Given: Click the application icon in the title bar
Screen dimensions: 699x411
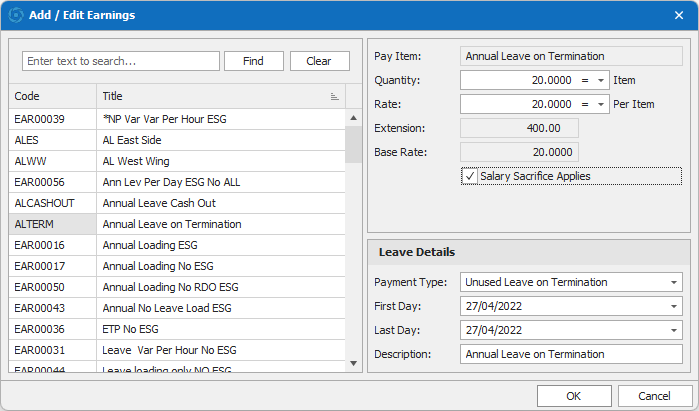Looking at the screenshot, I should click(x=16, y=15).
